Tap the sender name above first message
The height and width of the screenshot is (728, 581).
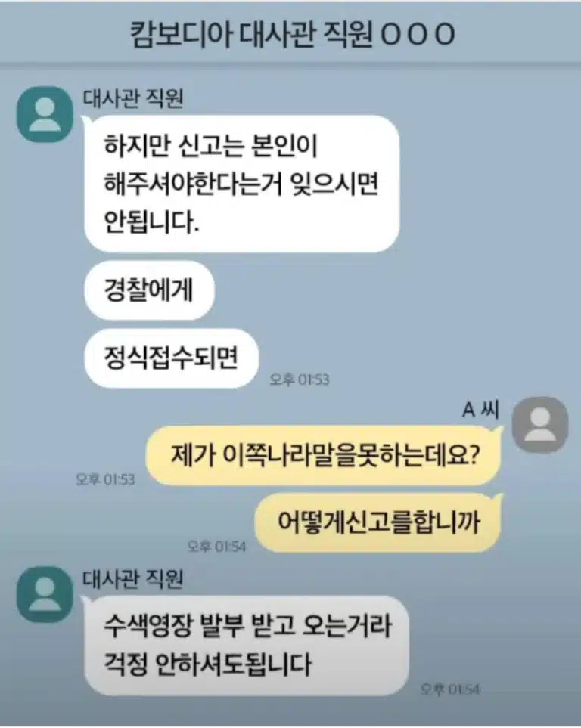[133, 98]
